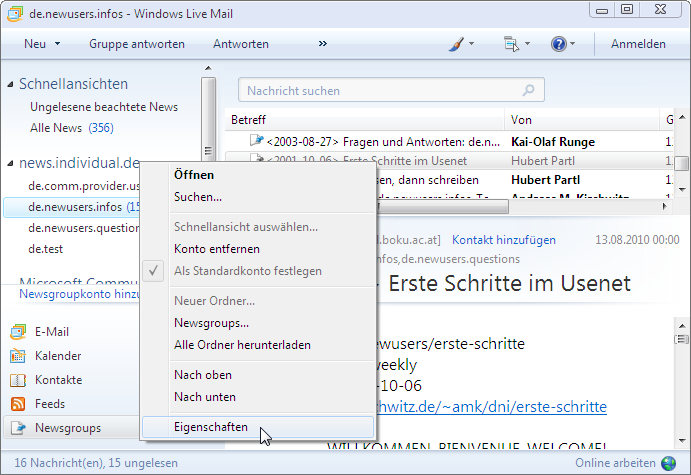The width and height of the screenshot is (691, 475).
Task: Click the folder pane scroll up arrow
Action: coord(208,68)
